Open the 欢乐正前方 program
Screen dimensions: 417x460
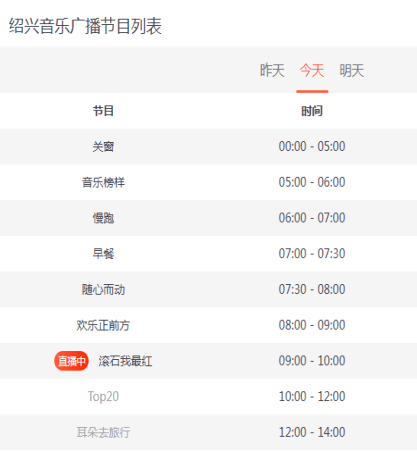pyautogui.click(x=103, y=325)
